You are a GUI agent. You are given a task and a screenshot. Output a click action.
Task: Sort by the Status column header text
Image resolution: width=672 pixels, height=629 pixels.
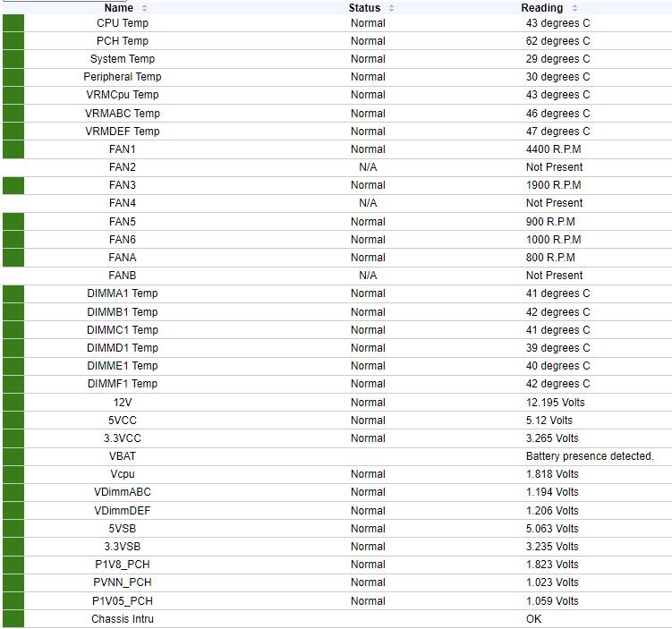point(364,8)
